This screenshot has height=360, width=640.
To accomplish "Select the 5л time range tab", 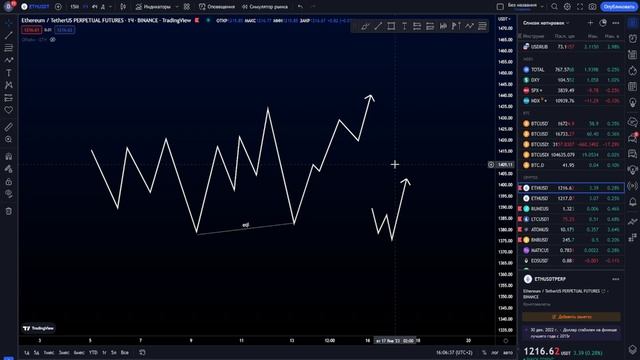I will click(x=113, y=352).
